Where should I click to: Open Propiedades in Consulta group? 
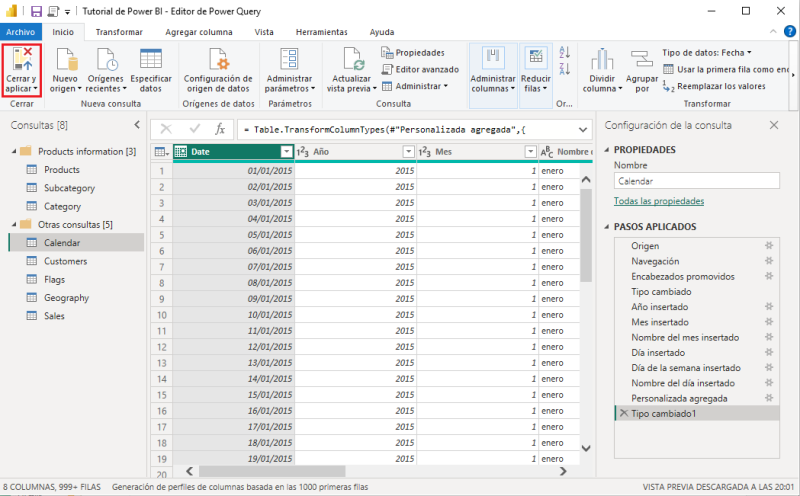(x=413, y=53)
